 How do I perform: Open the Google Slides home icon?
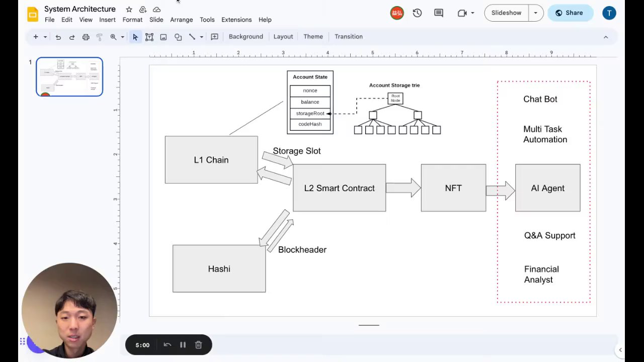click(33, 14)
